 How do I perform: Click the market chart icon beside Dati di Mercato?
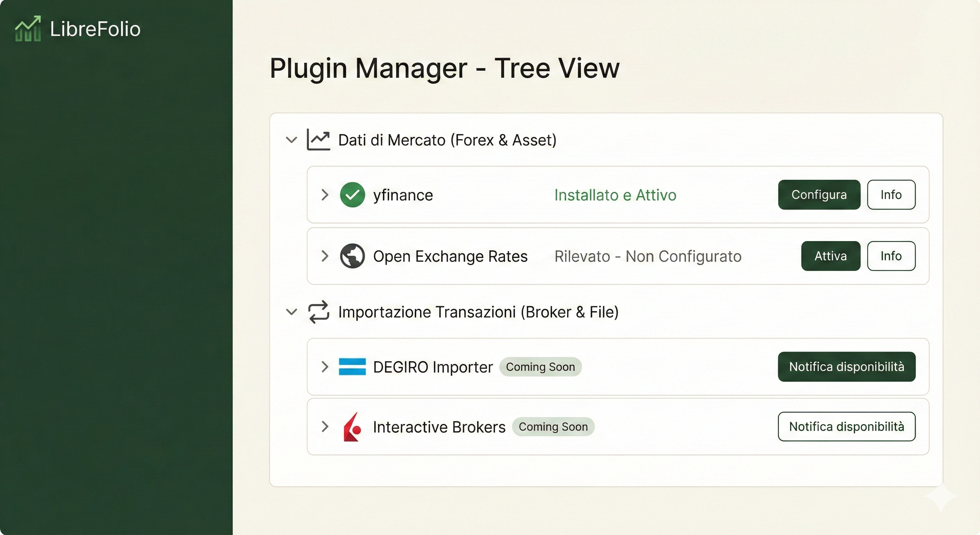(318, 139)
